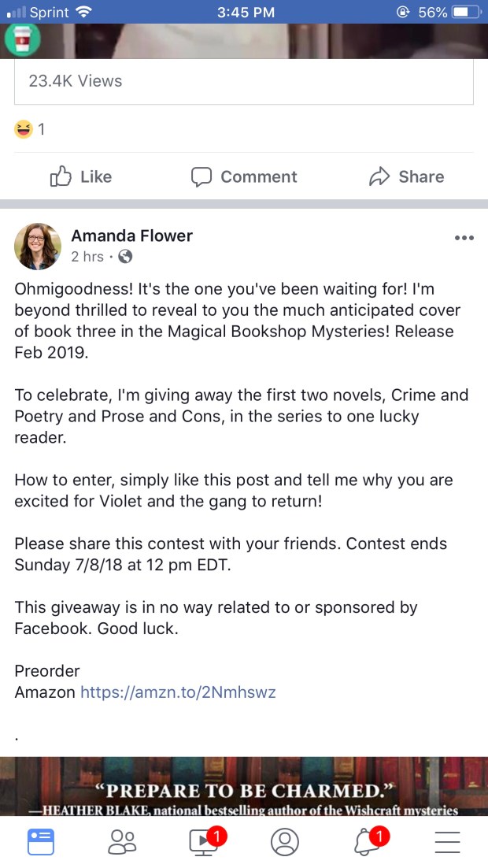Image resolution: width=488 pixels, height=868 pixels.
Task: Open the Amanda Flower name link
Action: pyautogui.click(x=131, y=236)
